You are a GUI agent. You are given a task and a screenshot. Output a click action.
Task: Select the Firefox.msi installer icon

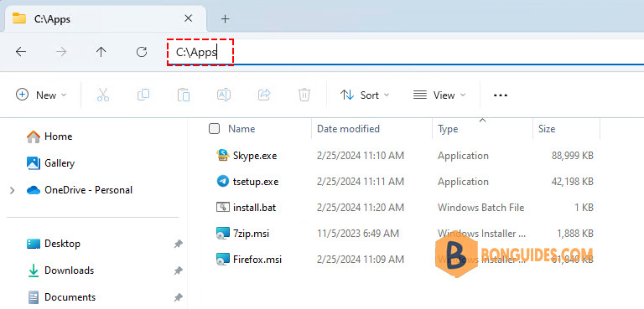pyautogui.click(x=222, y=260)
